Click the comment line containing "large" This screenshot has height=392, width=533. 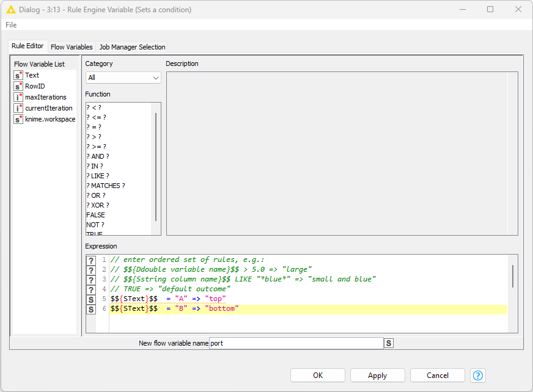[x=211, y=269]
